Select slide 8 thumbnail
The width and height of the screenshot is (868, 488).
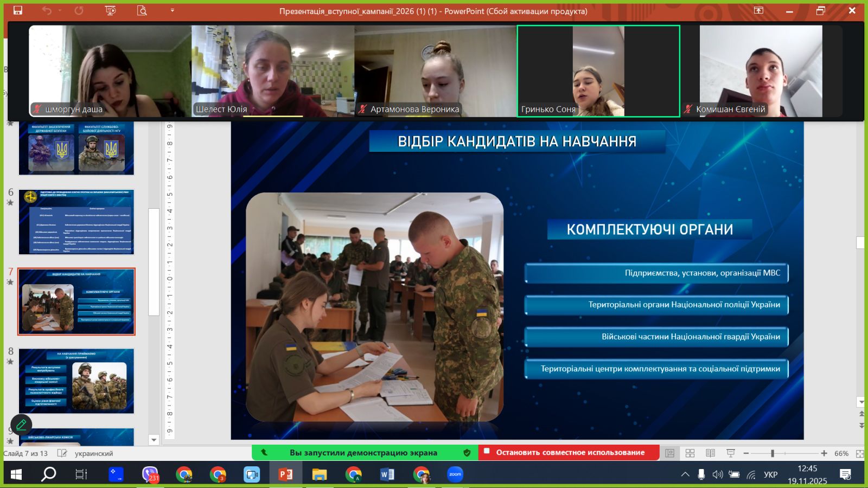(76, 381)
